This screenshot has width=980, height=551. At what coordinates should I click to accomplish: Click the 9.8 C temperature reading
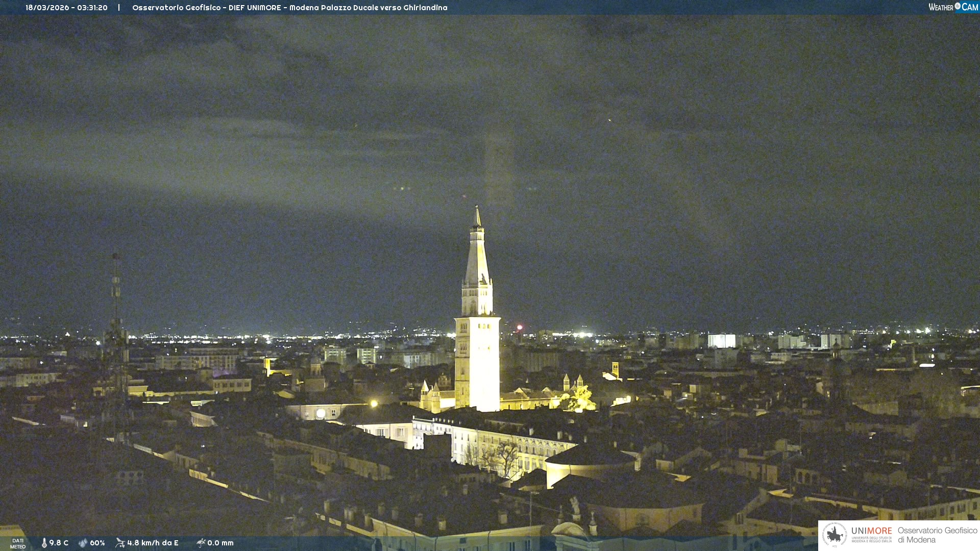(59, 543)
